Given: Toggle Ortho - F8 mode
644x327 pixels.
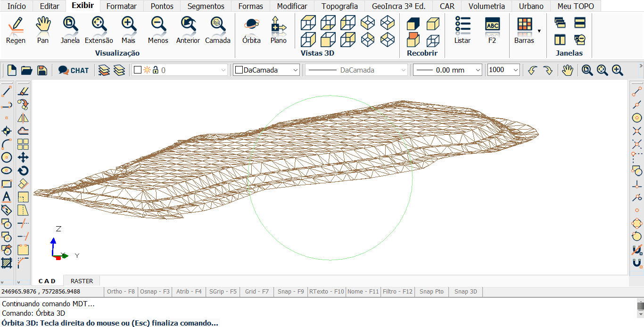Looking at the screenshot, I should pos(121,292).
